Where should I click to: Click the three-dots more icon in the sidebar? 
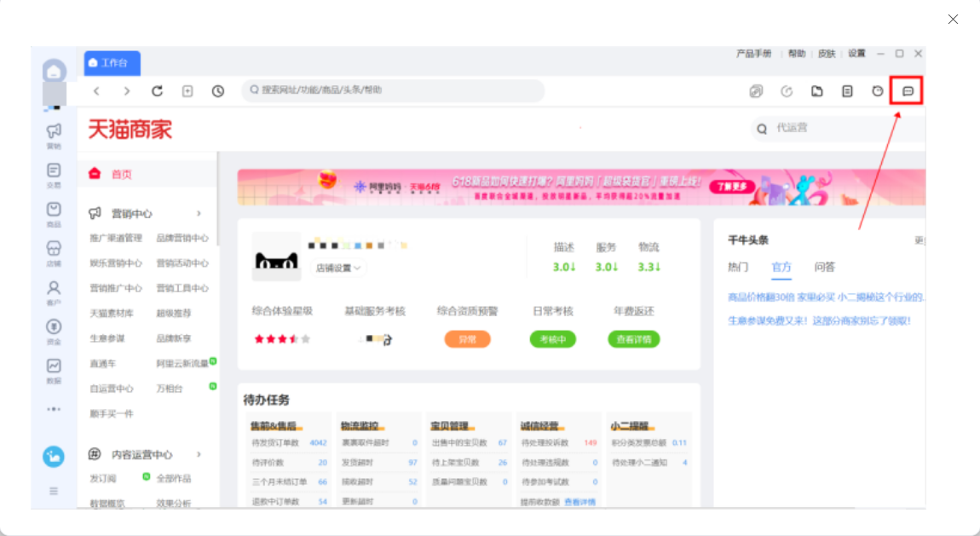[54, 409]
